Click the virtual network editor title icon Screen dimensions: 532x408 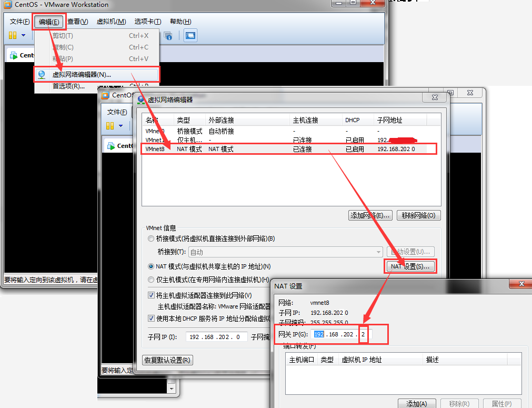tap(141, 100)
